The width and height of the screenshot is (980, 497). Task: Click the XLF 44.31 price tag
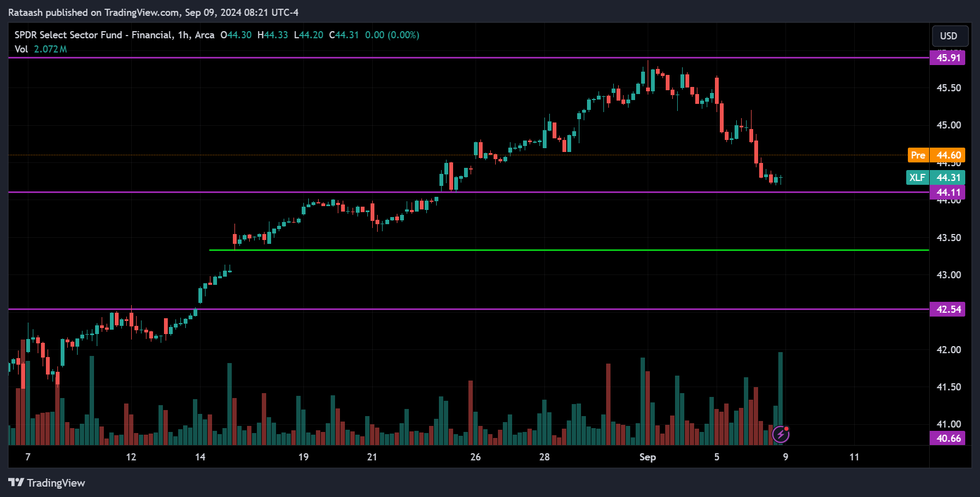pyautogui.click(x=936, y=178)
